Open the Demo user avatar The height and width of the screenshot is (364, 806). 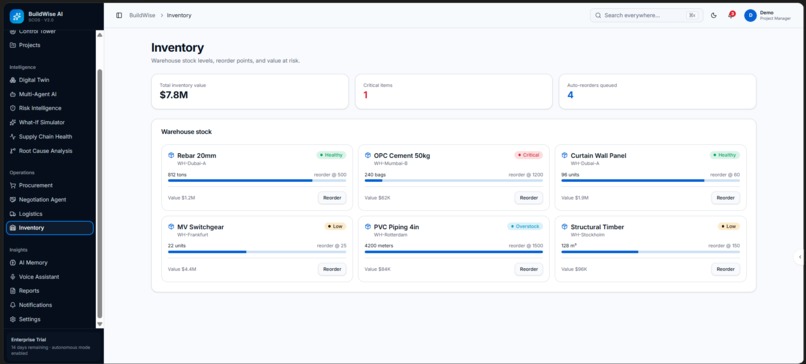(x=750, y=15)
